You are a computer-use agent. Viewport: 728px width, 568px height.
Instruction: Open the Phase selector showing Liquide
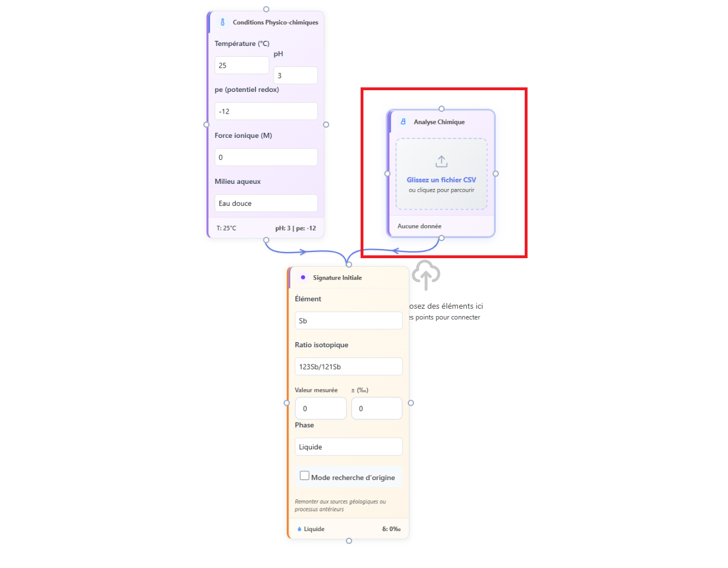coord(348,447)
